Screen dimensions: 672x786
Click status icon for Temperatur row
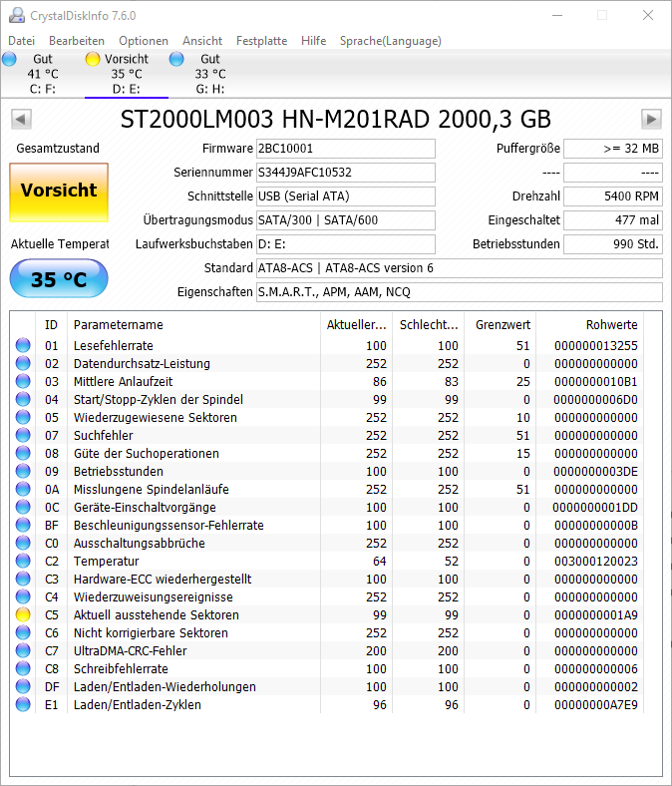[x=23, y=561]
